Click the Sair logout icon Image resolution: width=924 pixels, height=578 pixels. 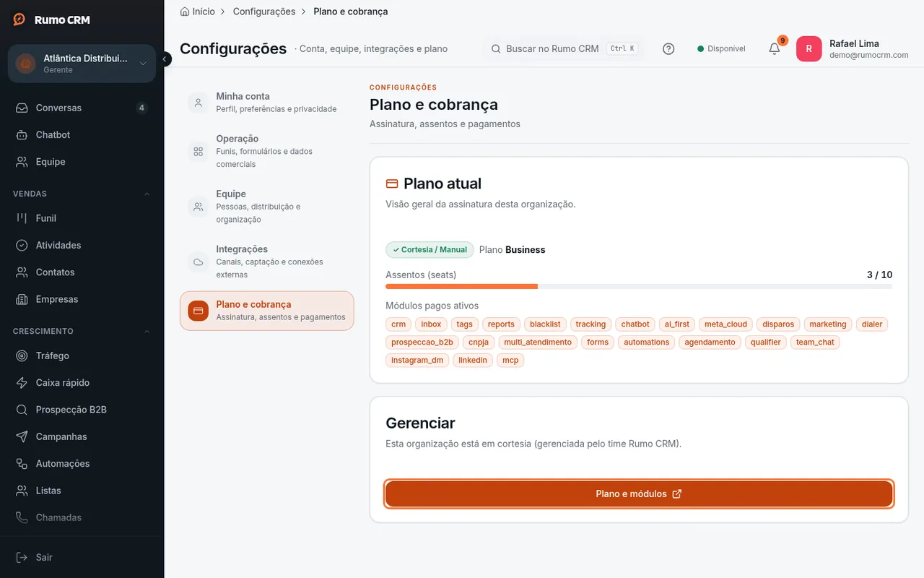click(22, 558)
